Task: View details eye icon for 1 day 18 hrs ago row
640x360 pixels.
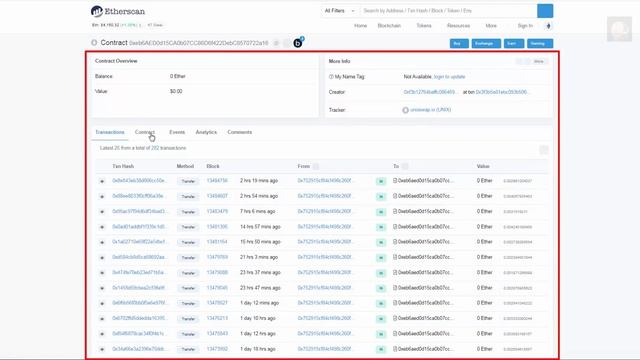Action: (x=102, y=349)
